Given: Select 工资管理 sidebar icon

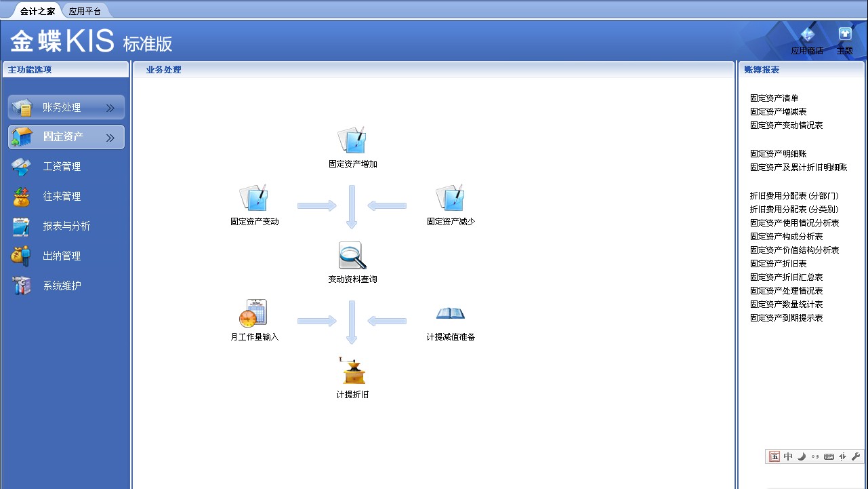Looking at the screenshot, I should coord(21,167).
